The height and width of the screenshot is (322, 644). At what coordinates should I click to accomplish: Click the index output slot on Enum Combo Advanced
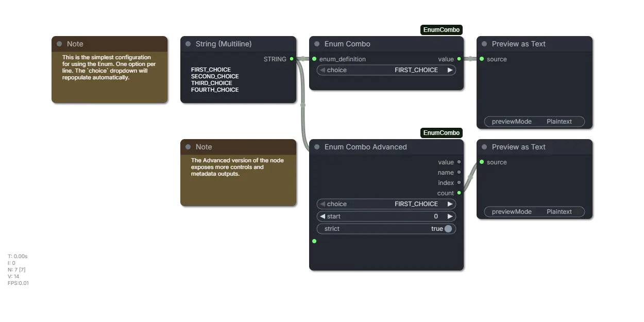(459, 182)
